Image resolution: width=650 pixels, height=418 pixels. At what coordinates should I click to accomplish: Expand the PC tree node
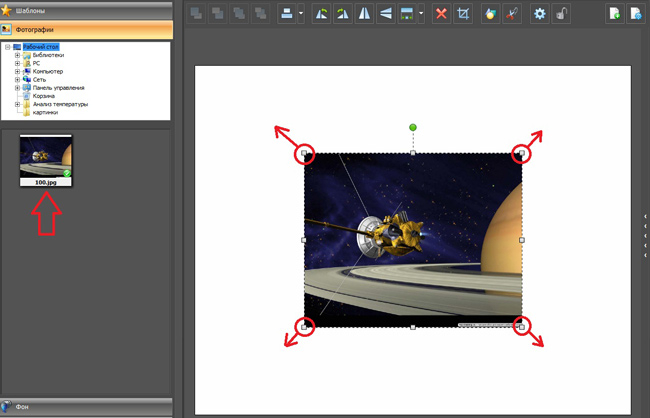tap(17, 63)
